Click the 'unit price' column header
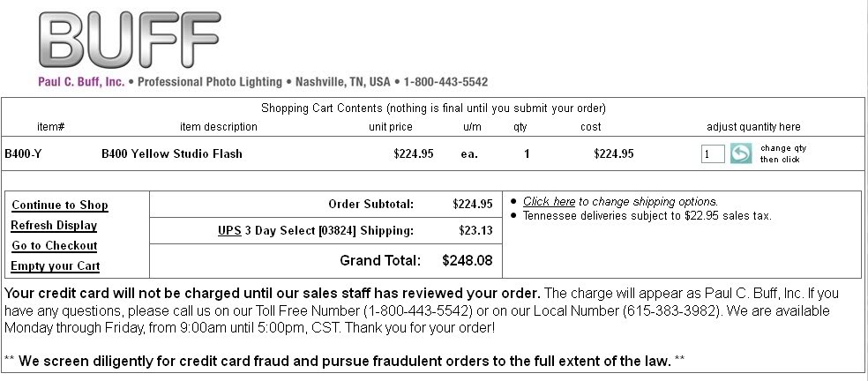Screen dimensions: 868x381 pos(390,127)
